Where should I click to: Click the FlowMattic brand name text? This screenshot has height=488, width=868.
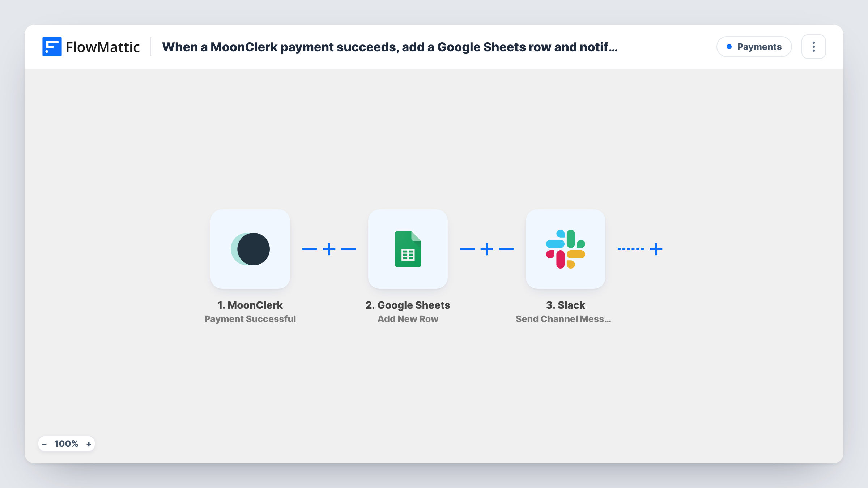(x=103, y=47)
